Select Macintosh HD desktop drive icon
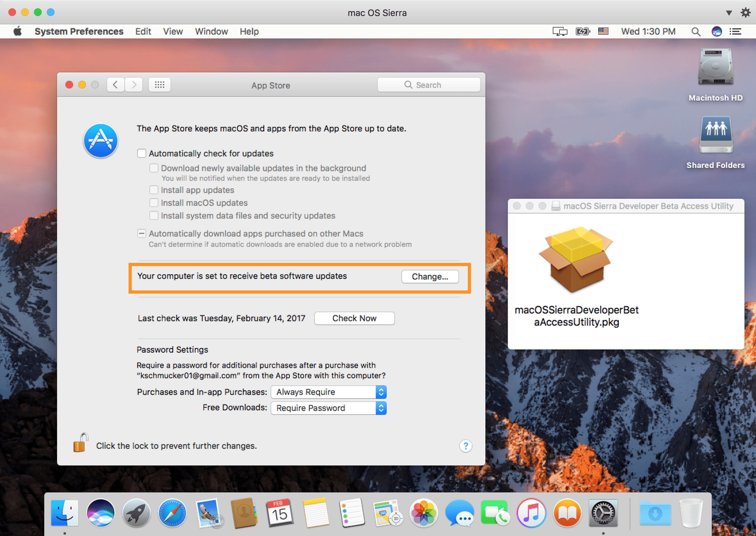Image resolution: width=756 pixels, height=536 pixels. click(715, 67)
